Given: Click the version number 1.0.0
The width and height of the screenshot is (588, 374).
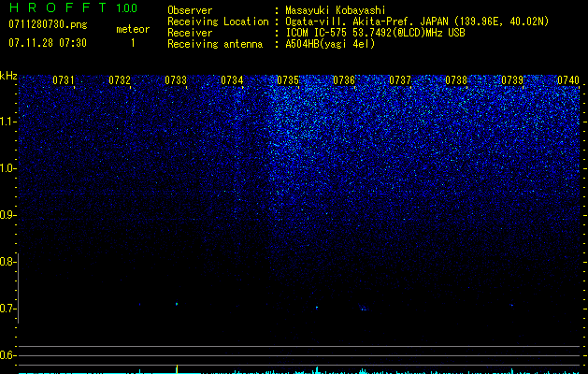Looking at the screenshot, I should 127,8.
